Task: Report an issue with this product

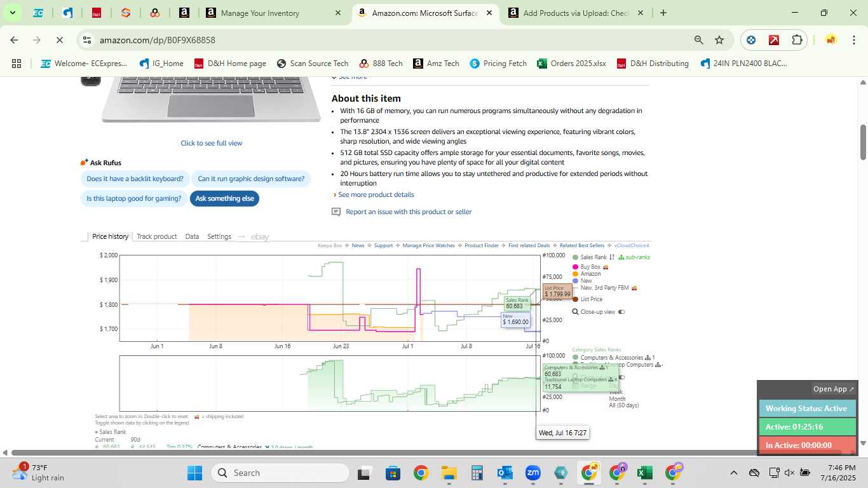Action: [409, 212]
